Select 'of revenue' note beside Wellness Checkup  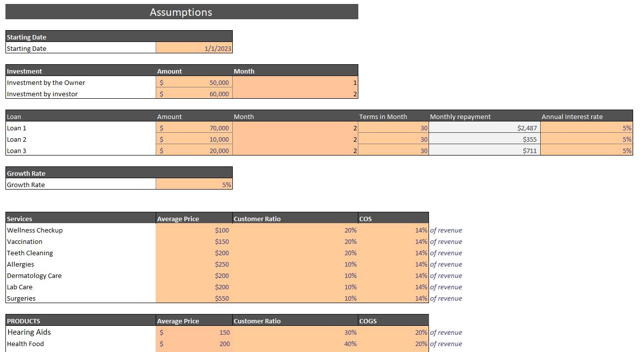[x=446, y=230]
